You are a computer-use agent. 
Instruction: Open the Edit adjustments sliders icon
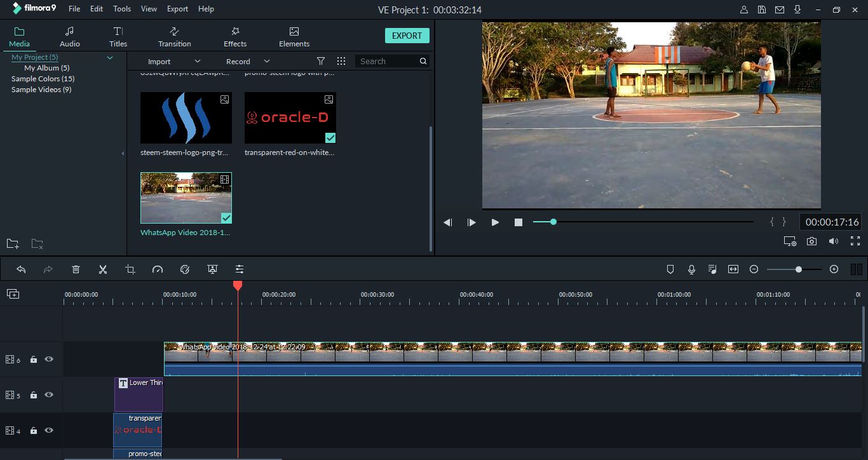(x=240, y=269)
